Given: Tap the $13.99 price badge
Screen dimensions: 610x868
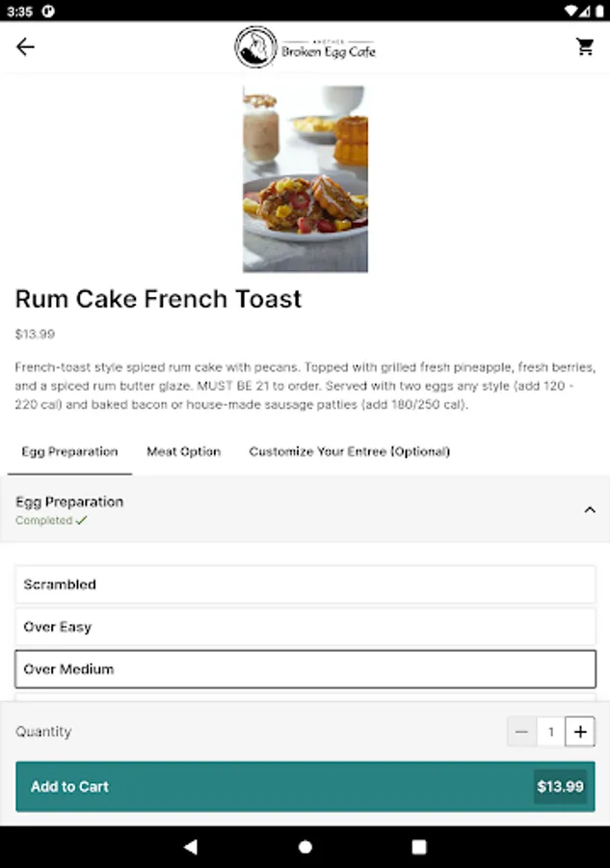Looking at the screenshot, I should pyautogui.click(x=560, y=787).
